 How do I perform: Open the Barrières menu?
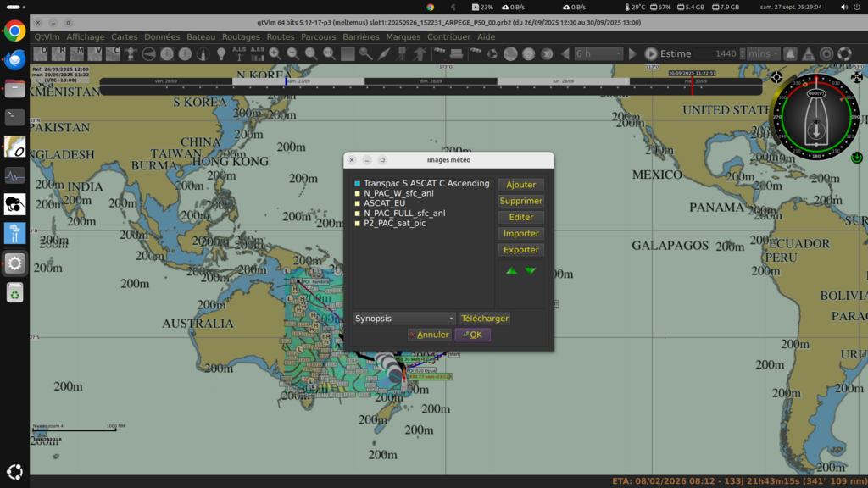coord(360,37)
